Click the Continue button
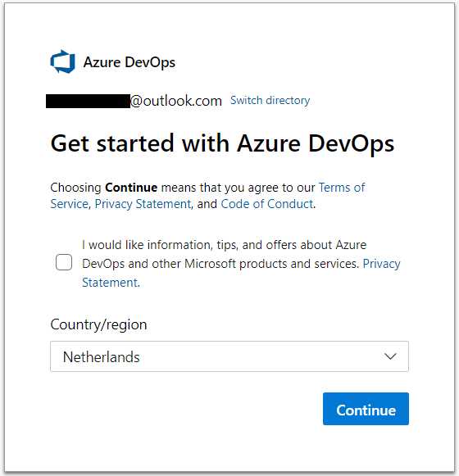Viewport: 459px width, 476px height. point(366,409)
